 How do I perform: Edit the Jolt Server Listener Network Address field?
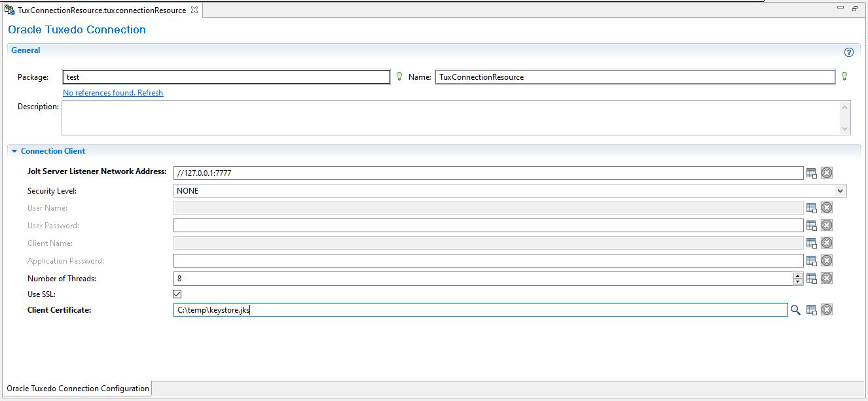point(488,173)
